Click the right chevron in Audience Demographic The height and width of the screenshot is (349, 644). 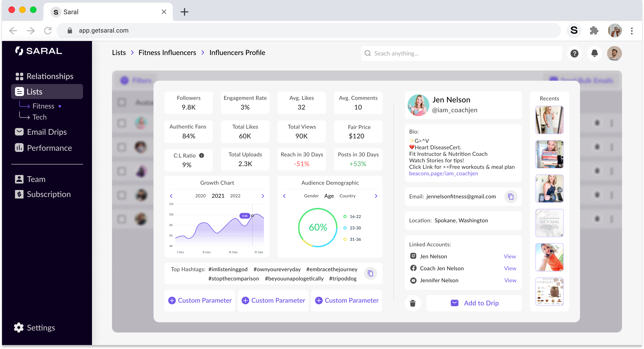click(376, 196)
